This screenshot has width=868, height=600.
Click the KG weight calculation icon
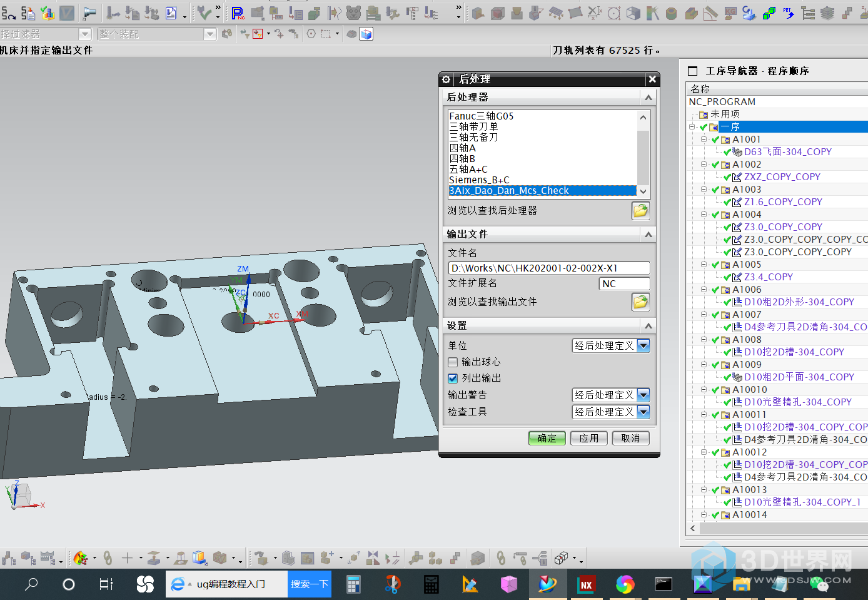point(730,13)
